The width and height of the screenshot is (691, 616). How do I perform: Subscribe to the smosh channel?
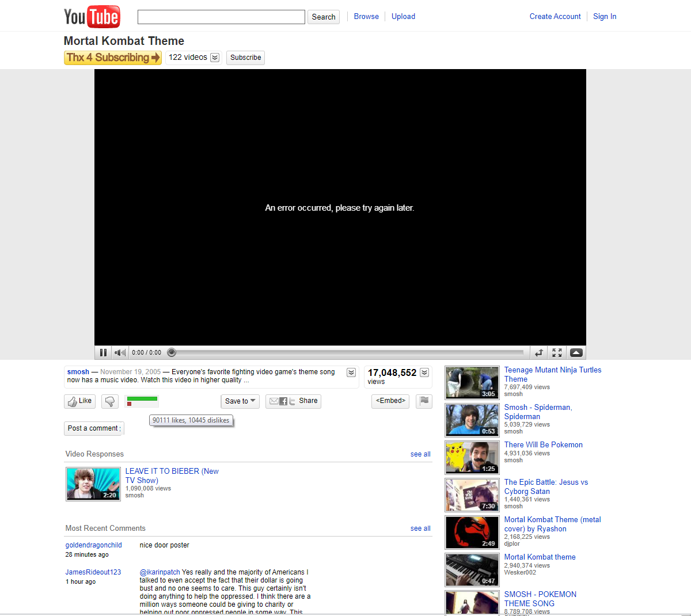point(245,58)
